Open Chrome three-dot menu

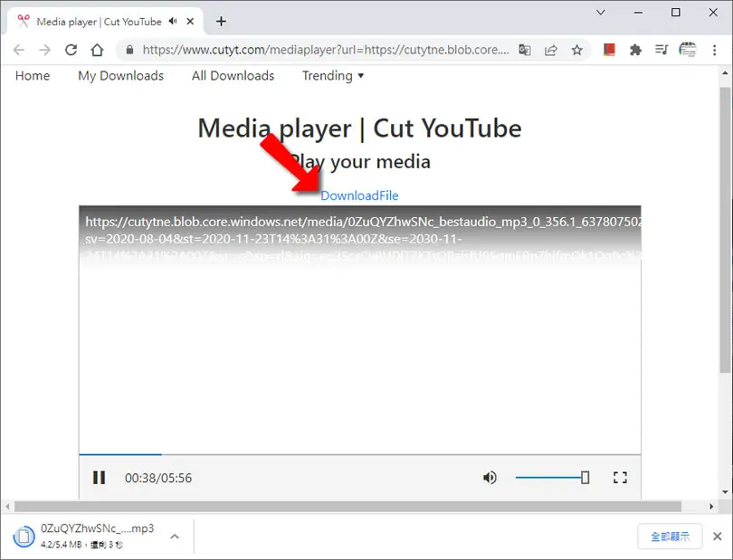pos(714,50)
